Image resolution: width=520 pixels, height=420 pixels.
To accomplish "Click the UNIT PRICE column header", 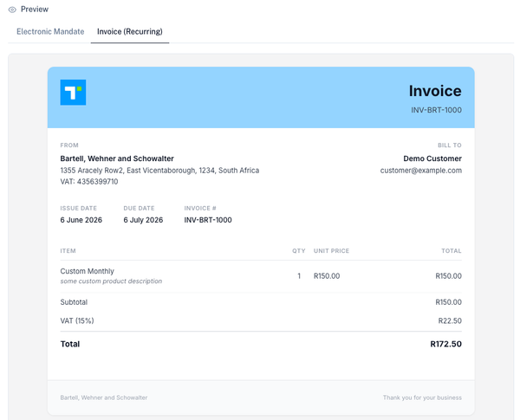I will tap(331, 251).
